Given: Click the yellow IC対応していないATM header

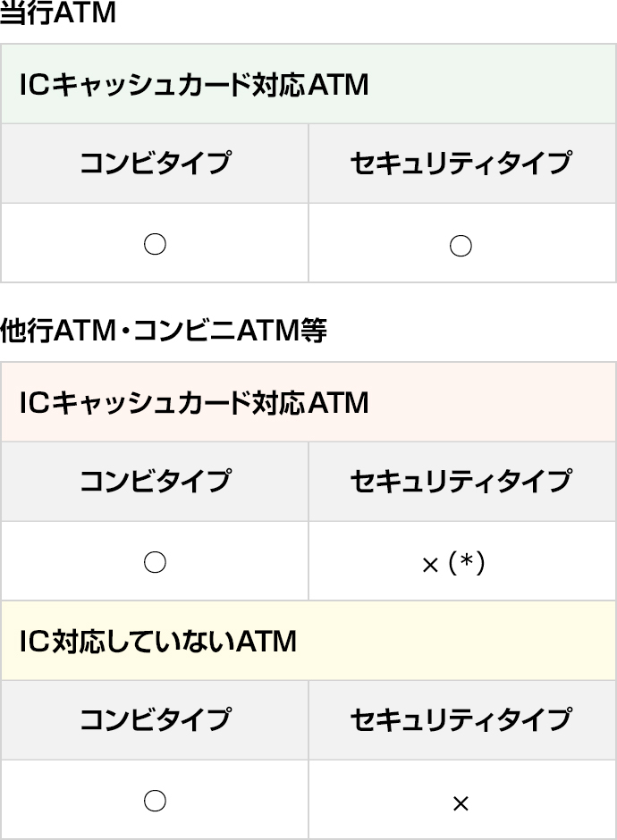Looking at the screenshot, I should (x=308, y=641).
